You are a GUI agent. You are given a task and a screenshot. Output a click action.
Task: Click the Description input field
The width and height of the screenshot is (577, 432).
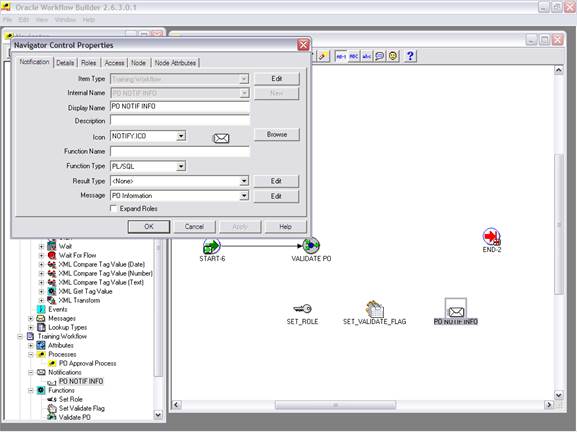[180, 120]
